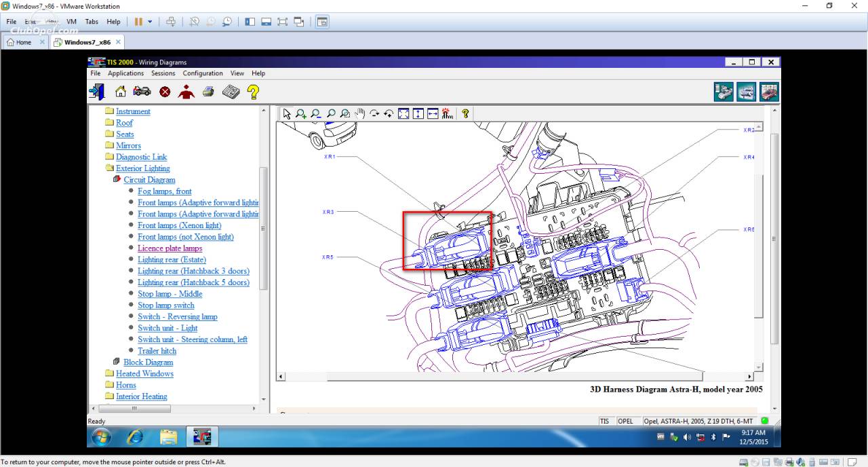Click the newspaper icon in TIS toolbar

(231, 92)
